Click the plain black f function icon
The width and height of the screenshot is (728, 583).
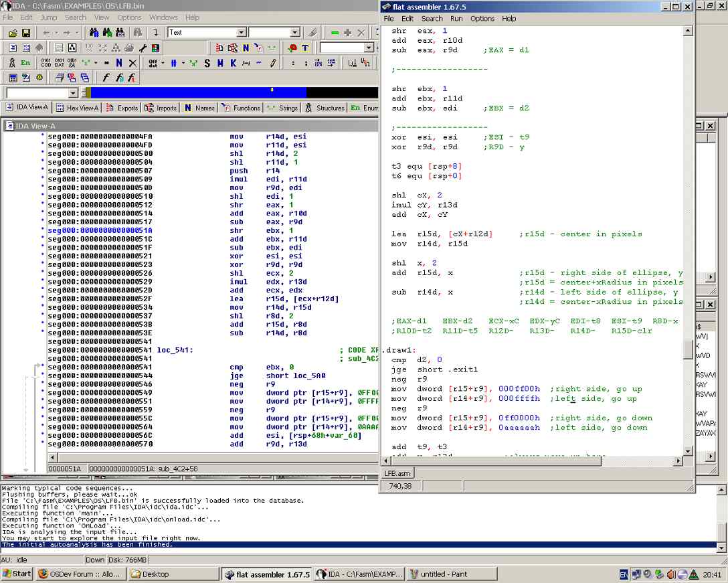pos(106,78)
